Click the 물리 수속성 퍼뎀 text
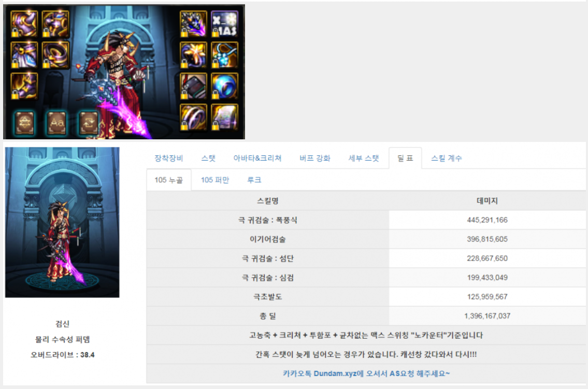The height and width of the screenshot is (389, 588). tap(62, 339)
